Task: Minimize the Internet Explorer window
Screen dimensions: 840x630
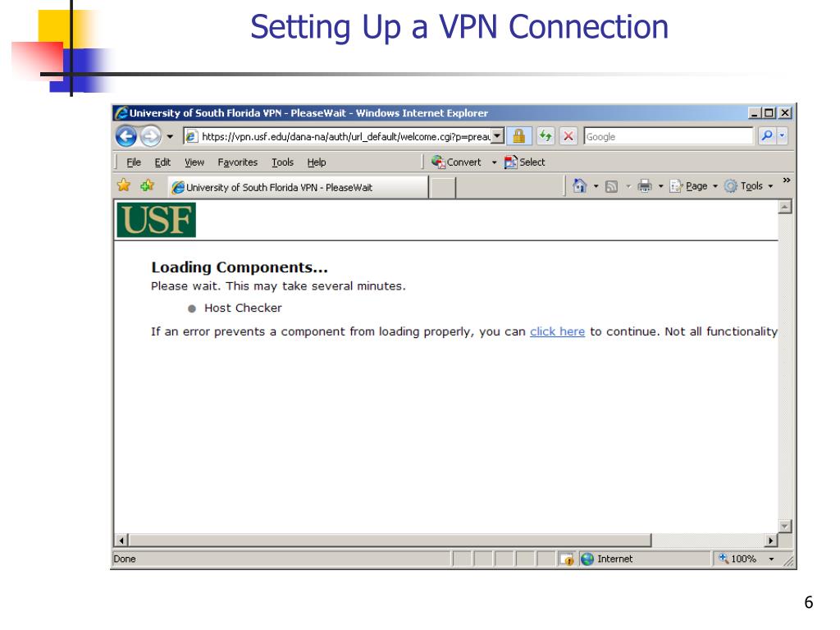Action: click(755, 113)
